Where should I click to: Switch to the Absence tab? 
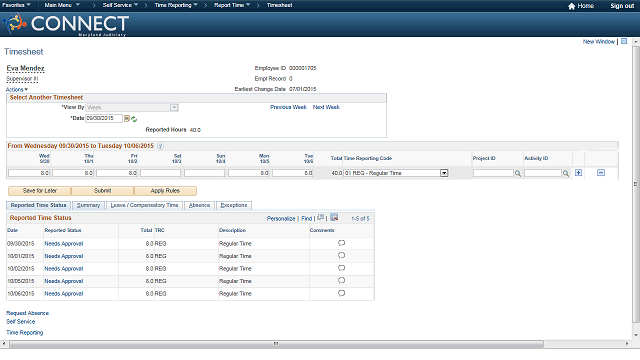(x=200, y=205)
